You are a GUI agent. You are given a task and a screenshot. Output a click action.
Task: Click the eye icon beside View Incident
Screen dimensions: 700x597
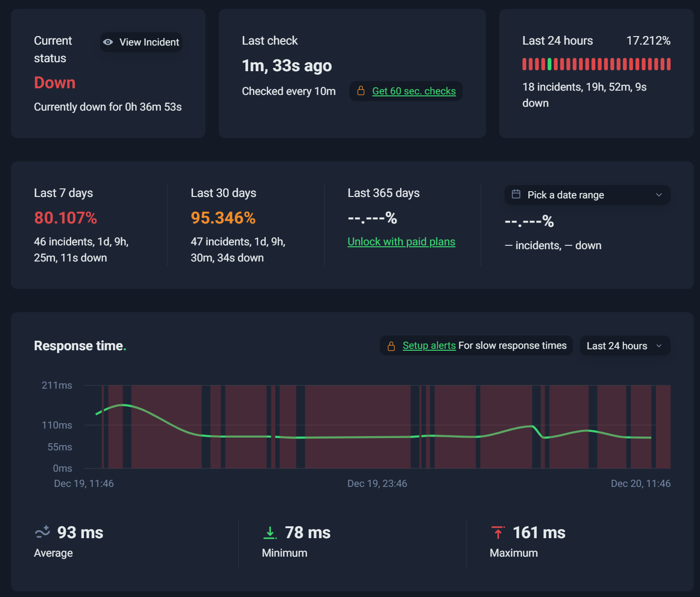pos(108,42)
